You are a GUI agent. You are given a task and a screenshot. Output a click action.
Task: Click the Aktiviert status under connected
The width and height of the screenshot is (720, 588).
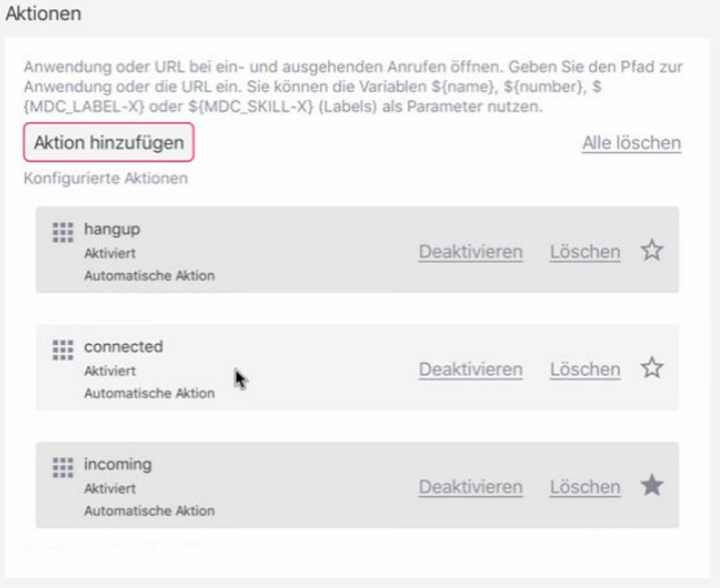[x=109, y=371]
